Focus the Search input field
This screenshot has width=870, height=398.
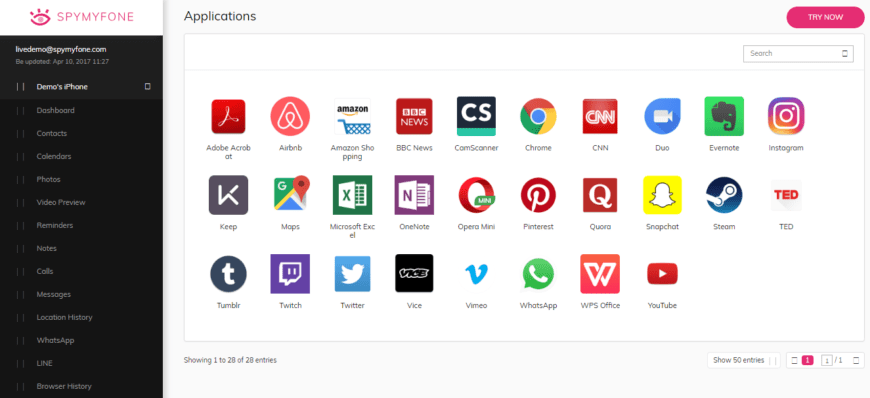[798, 54]
